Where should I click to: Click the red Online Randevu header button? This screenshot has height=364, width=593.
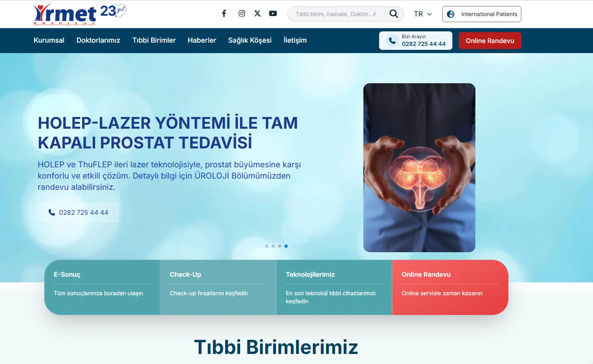point(490,41)
